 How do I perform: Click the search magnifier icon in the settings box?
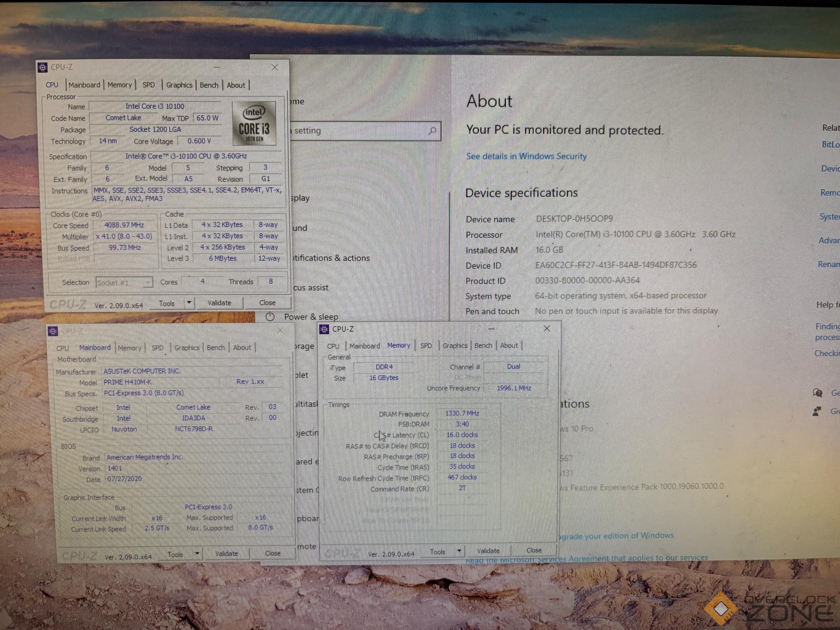pos(432,131)
